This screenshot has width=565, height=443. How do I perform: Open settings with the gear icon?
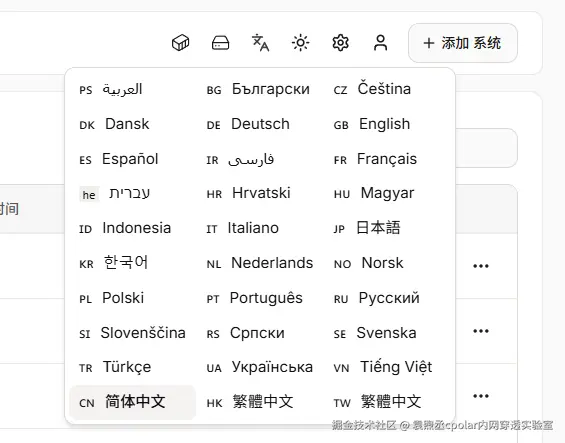click(x=341, y=43)
